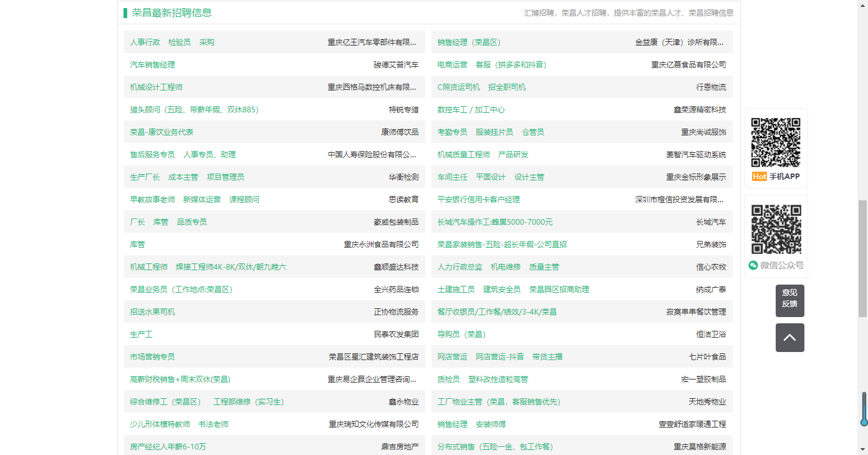The image size is (868, 455).
Task: Open the 土建施工员 job link
Action: click(456, 290)
